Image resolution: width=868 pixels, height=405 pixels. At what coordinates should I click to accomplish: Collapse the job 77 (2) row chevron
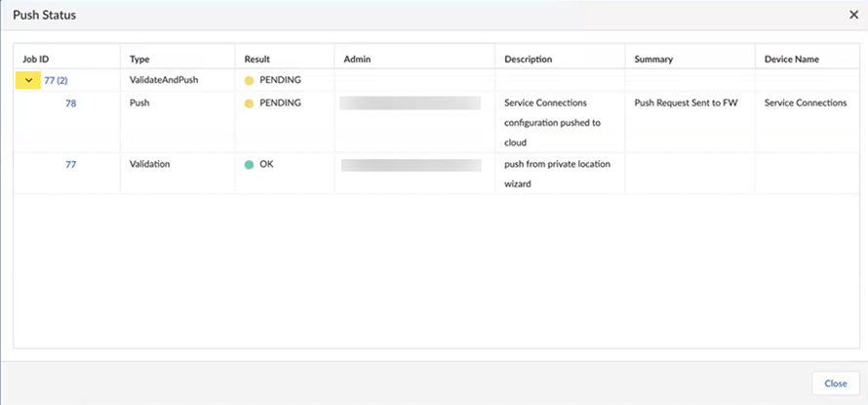(28, 80)
